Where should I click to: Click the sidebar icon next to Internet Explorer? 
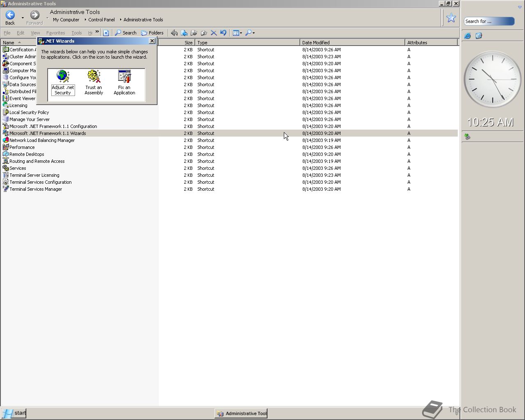479,36
